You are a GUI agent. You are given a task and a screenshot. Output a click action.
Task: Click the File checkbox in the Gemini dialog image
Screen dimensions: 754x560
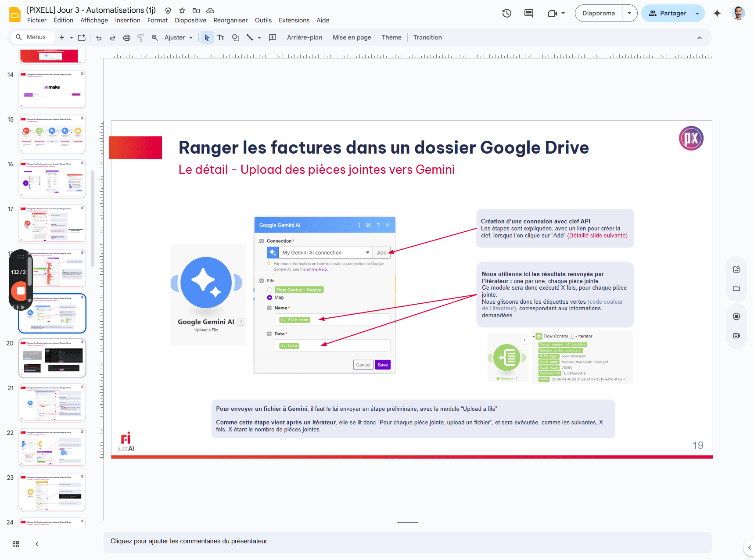[262, 280]
